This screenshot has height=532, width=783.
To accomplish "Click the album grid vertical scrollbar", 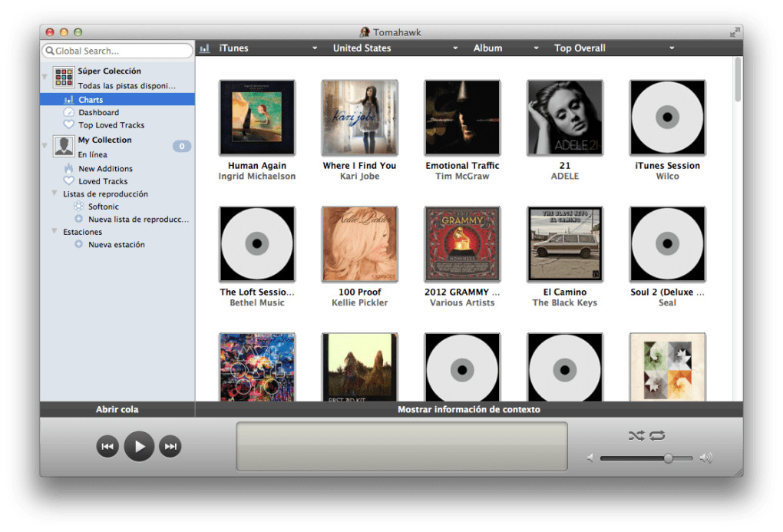I will point(738,80).
